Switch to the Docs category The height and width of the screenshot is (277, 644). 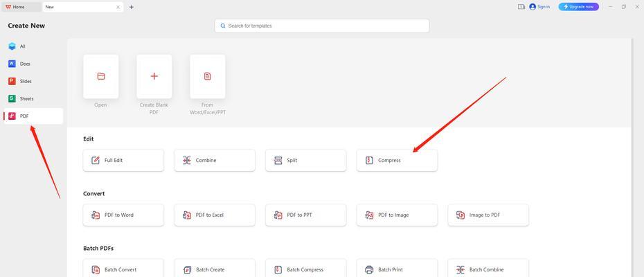25,64
